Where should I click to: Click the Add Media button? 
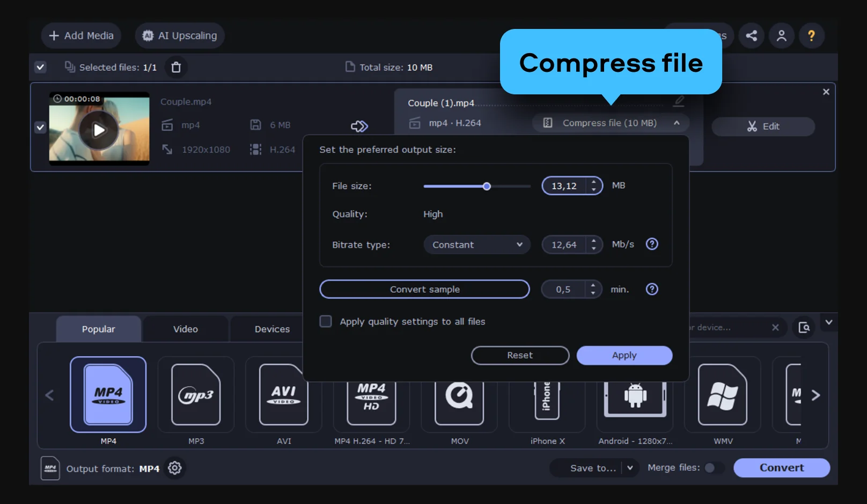coord(81,36)
